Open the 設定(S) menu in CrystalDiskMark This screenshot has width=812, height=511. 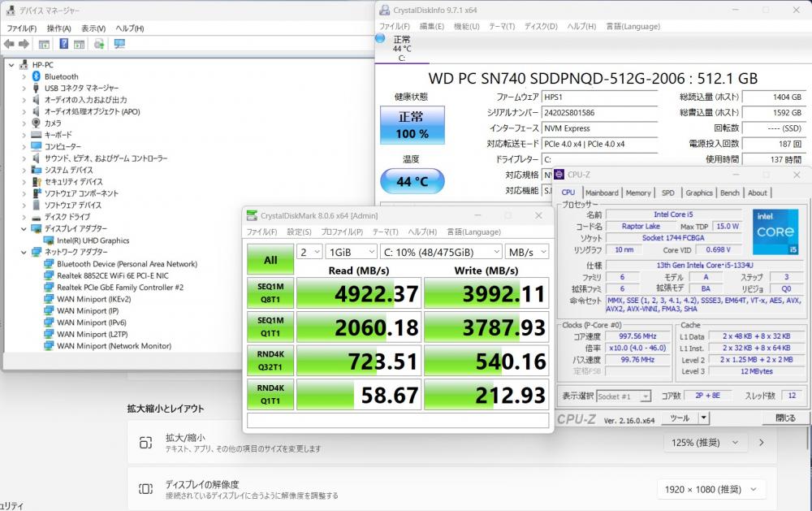(300, 232)
